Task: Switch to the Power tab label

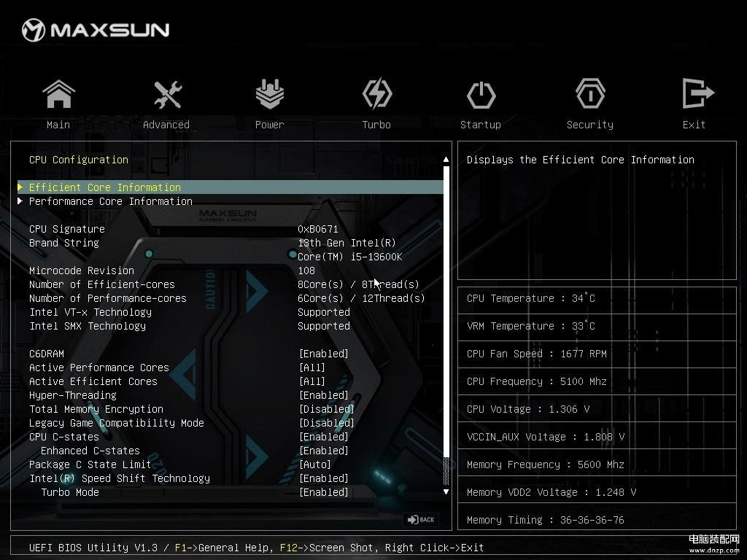Action: pos(270,125)
